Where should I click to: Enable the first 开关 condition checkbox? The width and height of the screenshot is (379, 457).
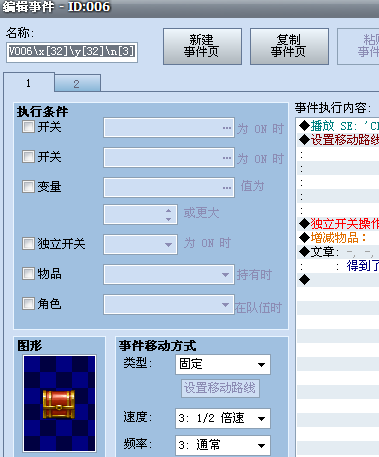(x=28, y=127)
